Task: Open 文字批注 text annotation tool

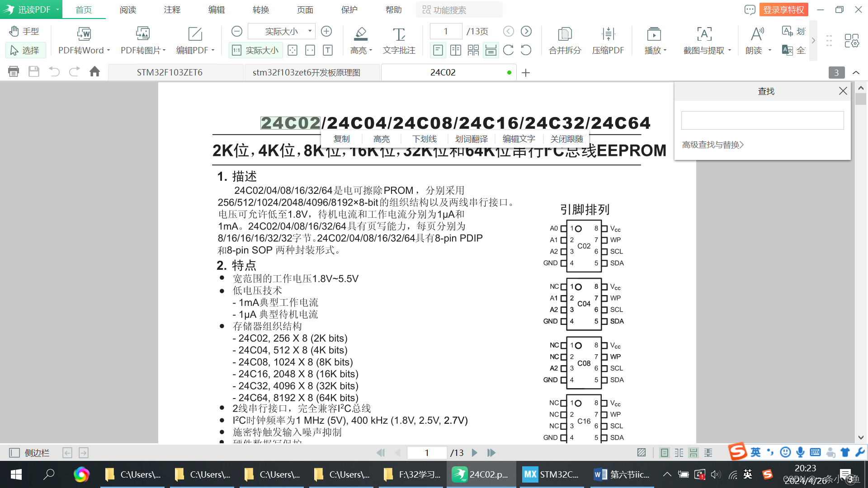Action: coord(399,40)
